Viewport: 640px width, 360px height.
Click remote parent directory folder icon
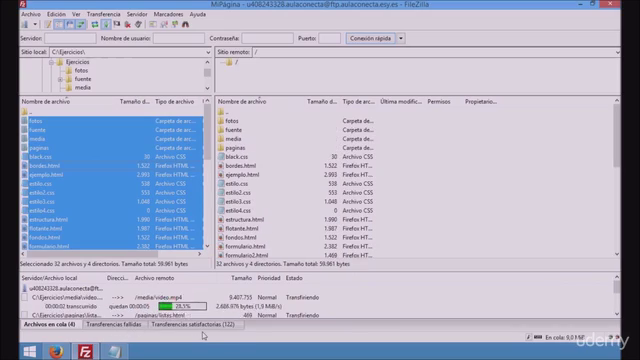click(x=221, y=112)
